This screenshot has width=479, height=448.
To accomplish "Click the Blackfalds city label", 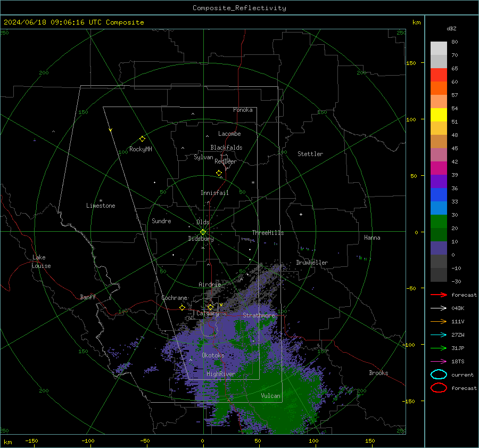I will point(226,148).
